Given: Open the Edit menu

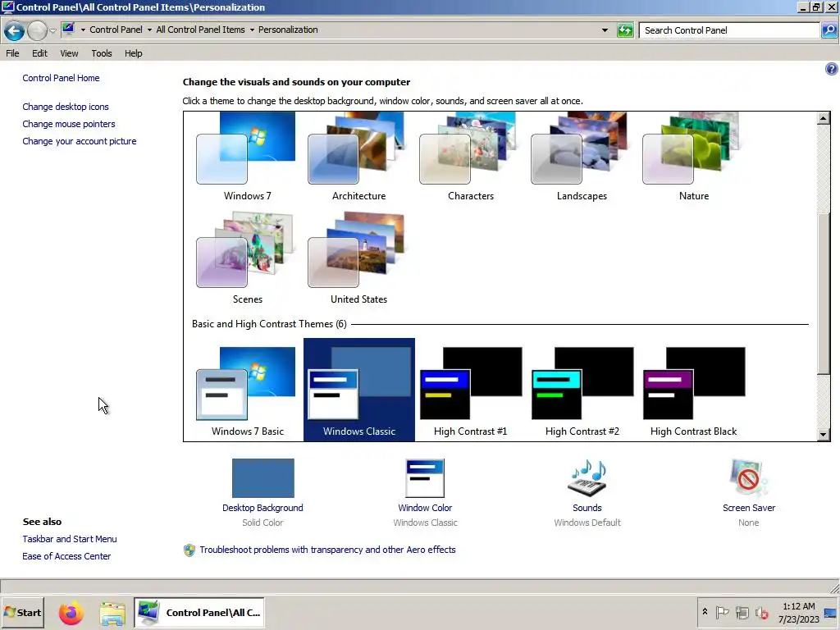Looking at the screenshot, I should [x=39, y=53].
